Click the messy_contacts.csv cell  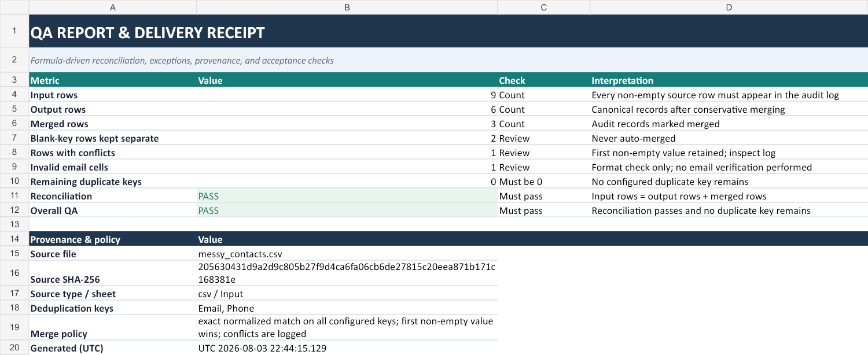[x=347, y=253]
